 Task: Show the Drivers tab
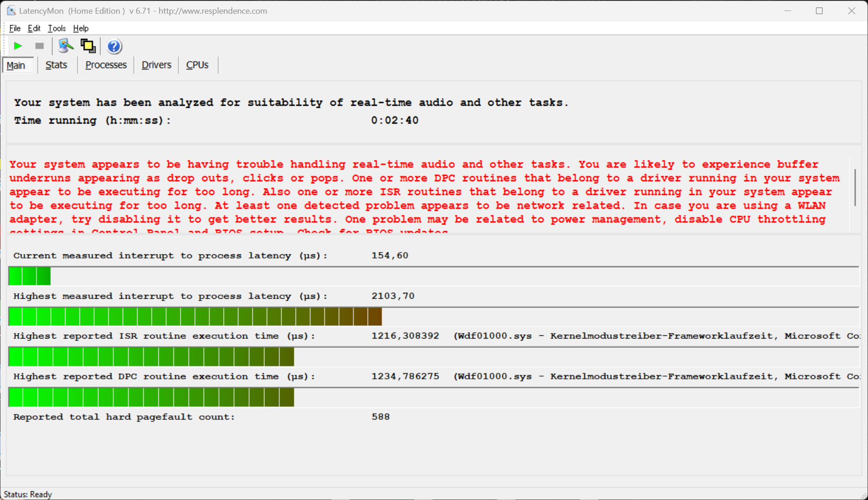[x=156, y=65]
